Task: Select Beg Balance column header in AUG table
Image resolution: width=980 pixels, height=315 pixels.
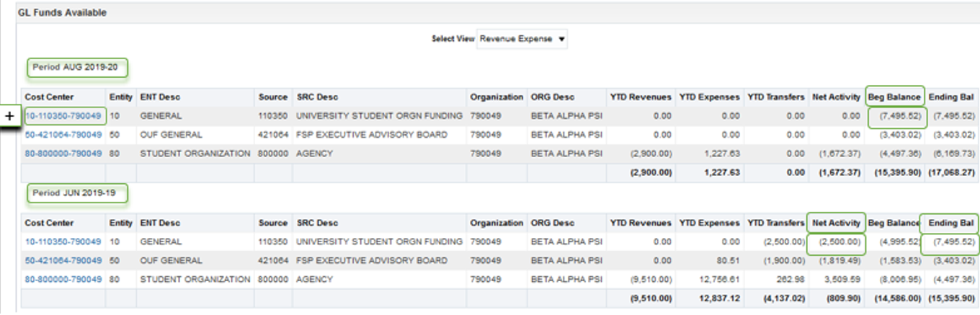Action: [894, 97]
